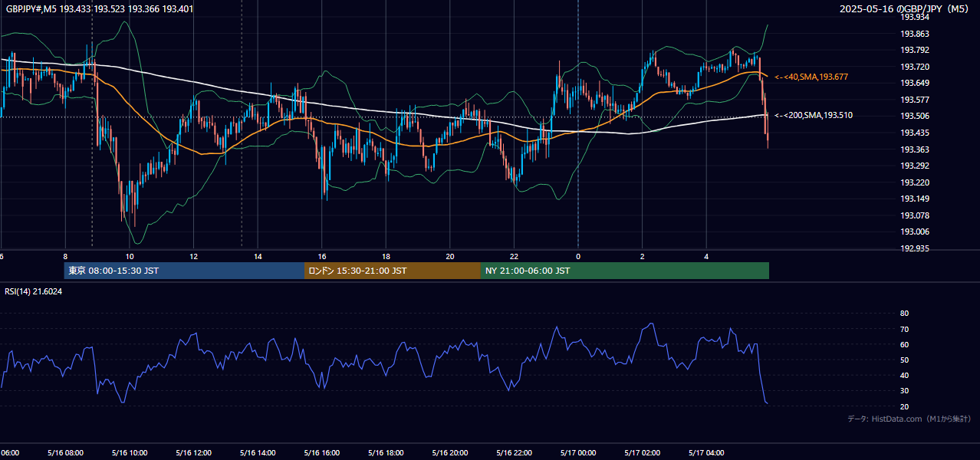Viewport: 980px width, 460px height.
Task: Click the HistData.com data source credit
Action: [909, 419]
